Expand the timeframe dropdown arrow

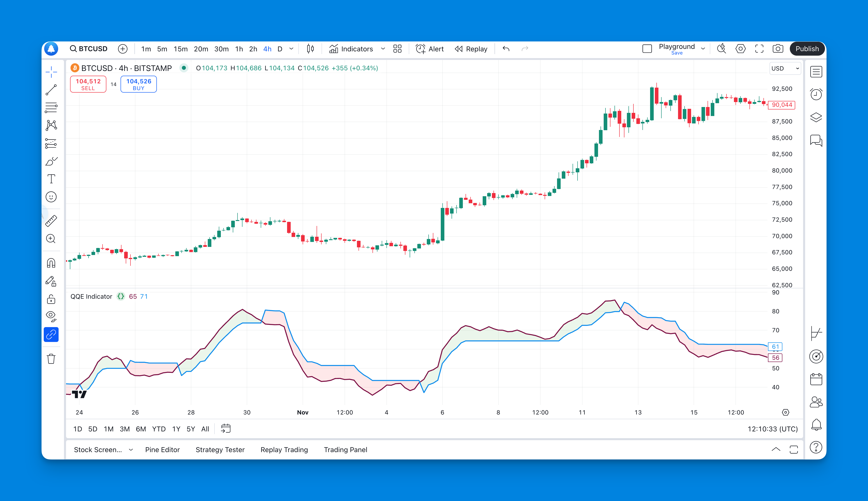292,49
